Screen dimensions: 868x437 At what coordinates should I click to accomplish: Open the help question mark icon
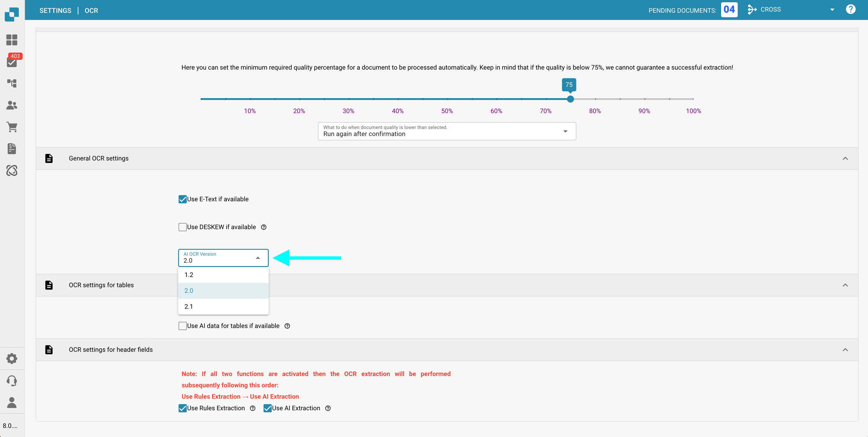(851, 10)
